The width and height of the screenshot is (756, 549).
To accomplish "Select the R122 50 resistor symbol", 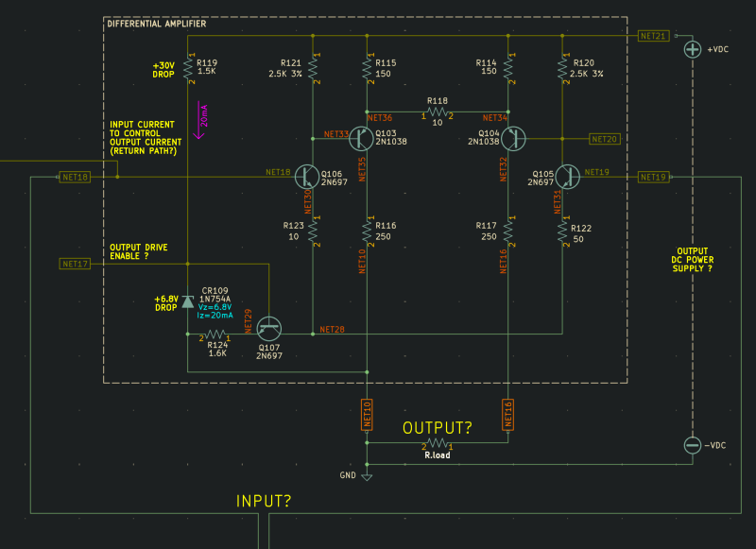I will (562, 232).
